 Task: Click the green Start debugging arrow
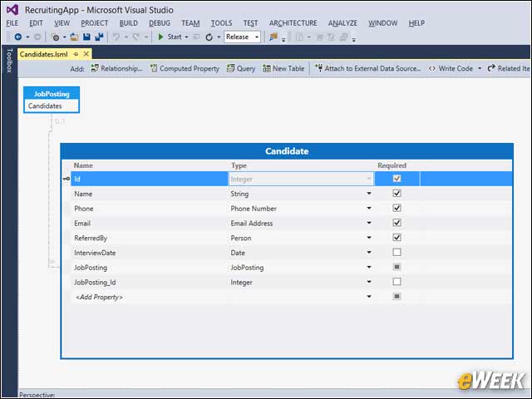tap(160, 37)
